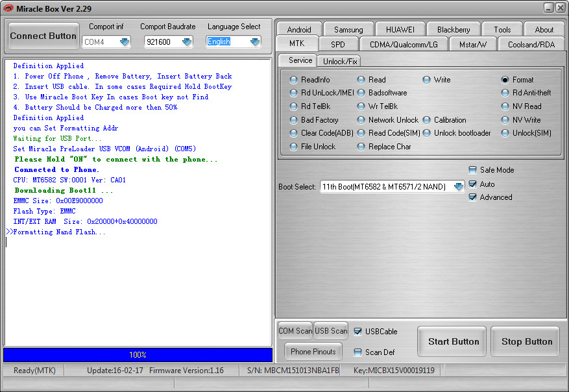Image resolution: width=569 pixels, height=392 pixels.
Task: Select the Calibration radio option
Action: pos(444,120)
